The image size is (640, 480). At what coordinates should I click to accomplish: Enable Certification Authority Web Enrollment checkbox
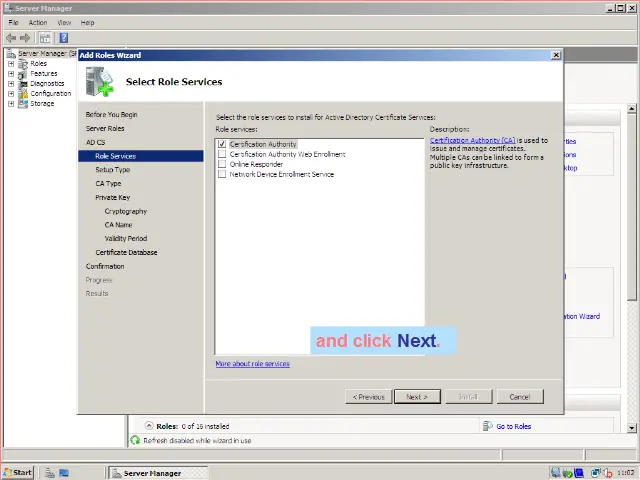[x=222, y=154]
